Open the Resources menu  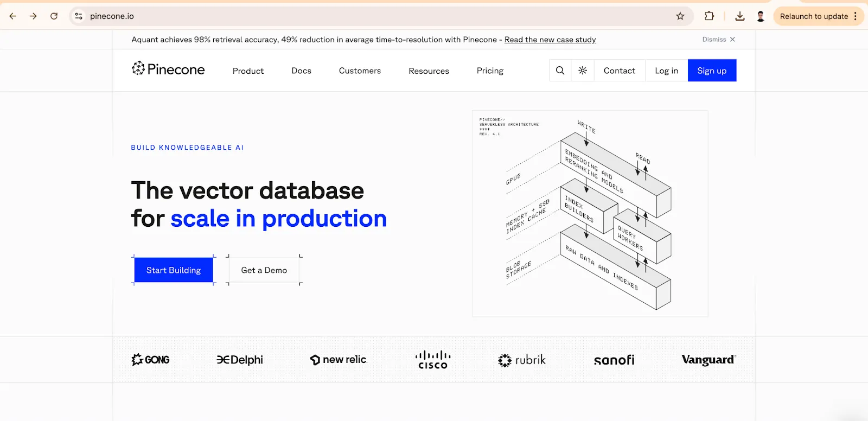(x=429, y=71)
